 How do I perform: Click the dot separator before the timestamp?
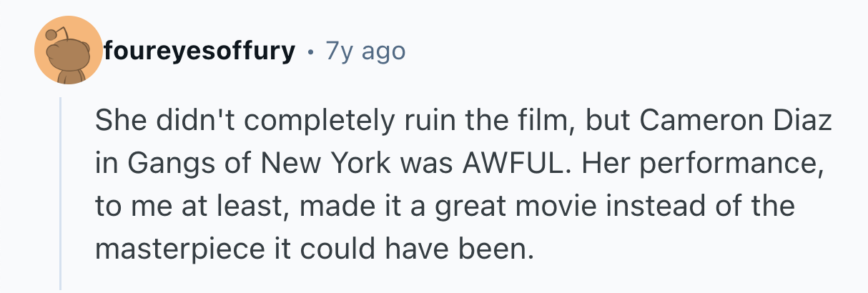(x=309, y=51)
